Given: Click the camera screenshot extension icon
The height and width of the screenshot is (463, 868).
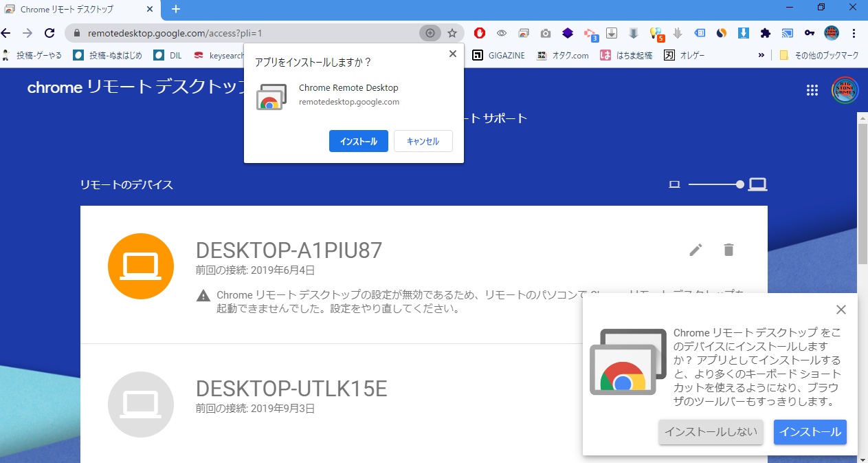Looking at the screenshot, I should [x=545, y=33].
